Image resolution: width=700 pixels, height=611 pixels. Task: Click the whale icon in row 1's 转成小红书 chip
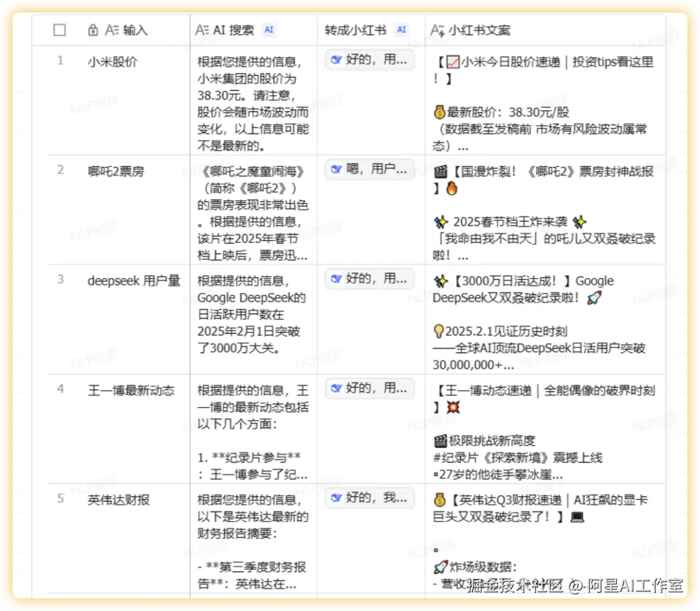click(336, 60)
